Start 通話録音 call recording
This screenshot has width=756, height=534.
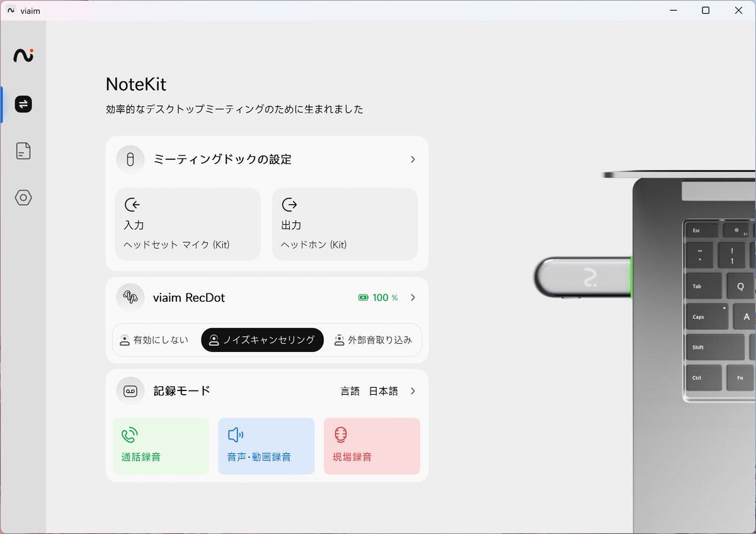(x=161, y=446)
